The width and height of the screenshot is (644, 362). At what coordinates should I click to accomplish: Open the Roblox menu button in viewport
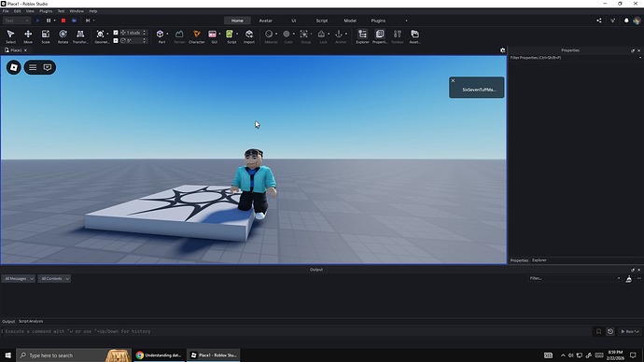point(14,67)
